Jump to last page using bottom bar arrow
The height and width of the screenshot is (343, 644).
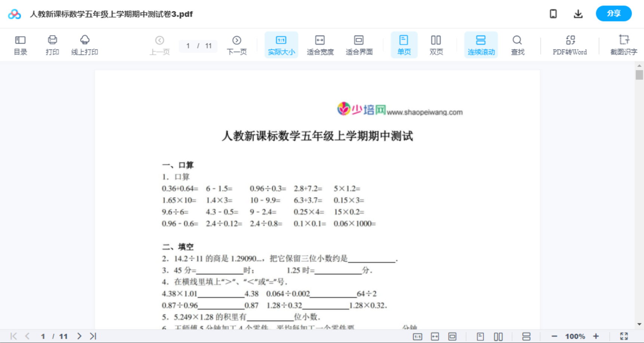92,336
